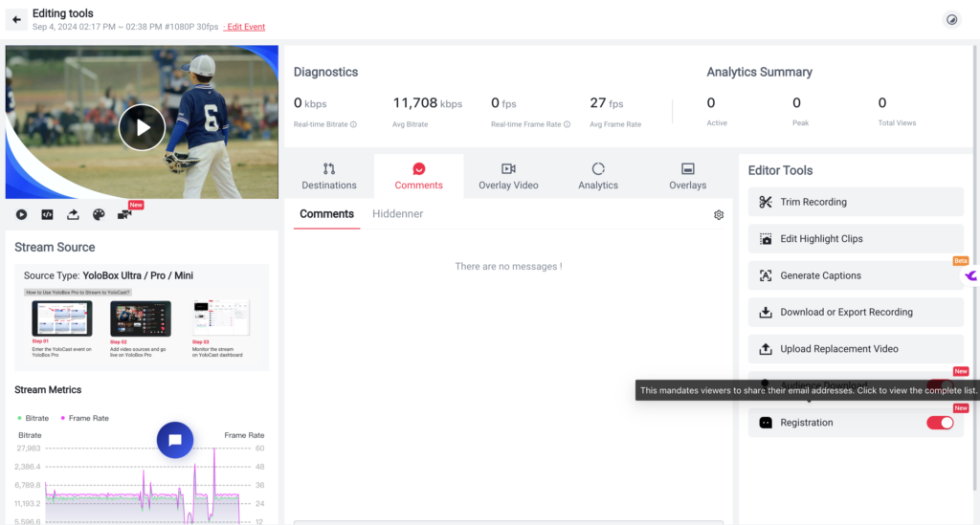Click Generate Captions button
This screenshot has width=980, height=525.
coord(855,275)
